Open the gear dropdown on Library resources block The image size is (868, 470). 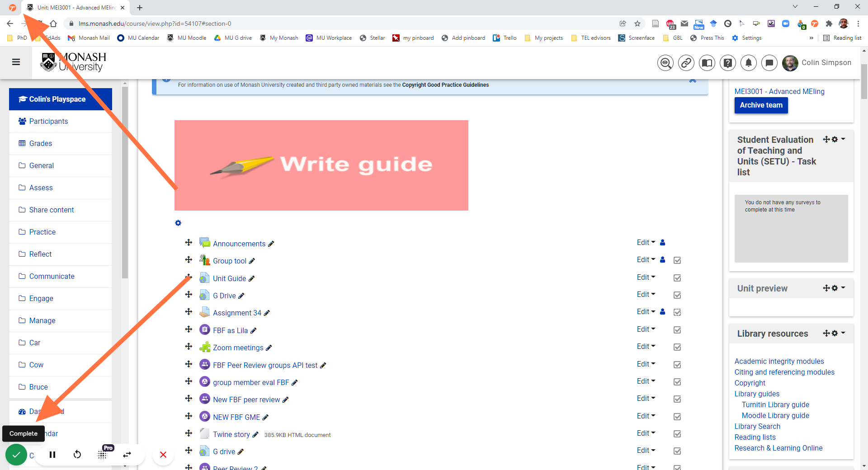pyautogui.click(x=838, y=333)
